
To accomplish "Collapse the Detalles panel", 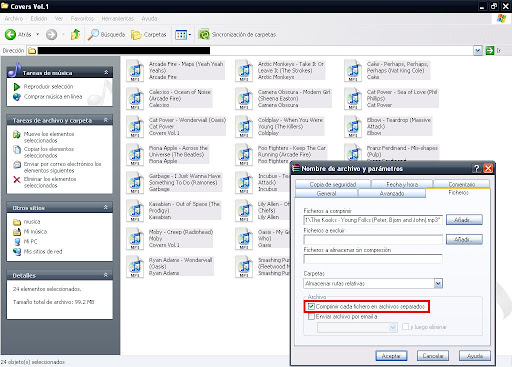I will (106, 275).
